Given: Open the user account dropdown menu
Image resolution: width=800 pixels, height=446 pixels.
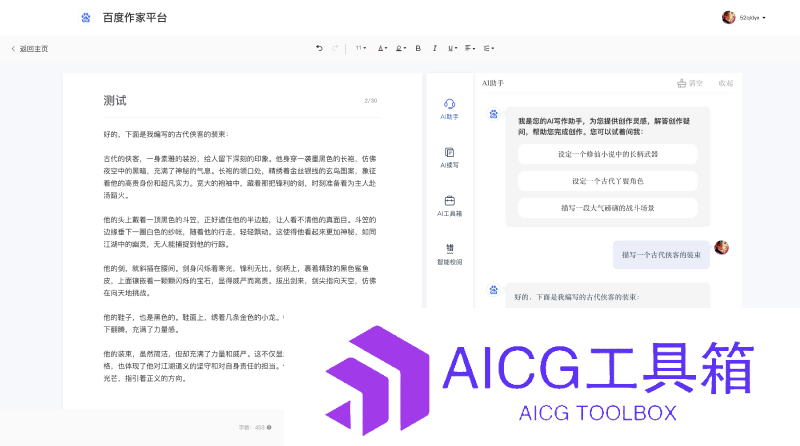Looking at the screenshot, I should pyautogui.click(x=753, y=17).
